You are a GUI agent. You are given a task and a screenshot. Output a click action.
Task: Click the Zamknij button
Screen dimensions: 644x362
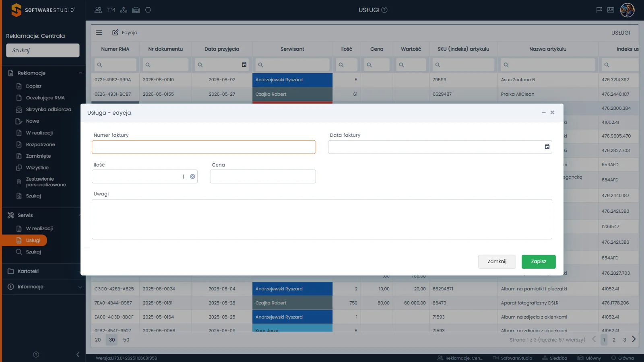497,261
